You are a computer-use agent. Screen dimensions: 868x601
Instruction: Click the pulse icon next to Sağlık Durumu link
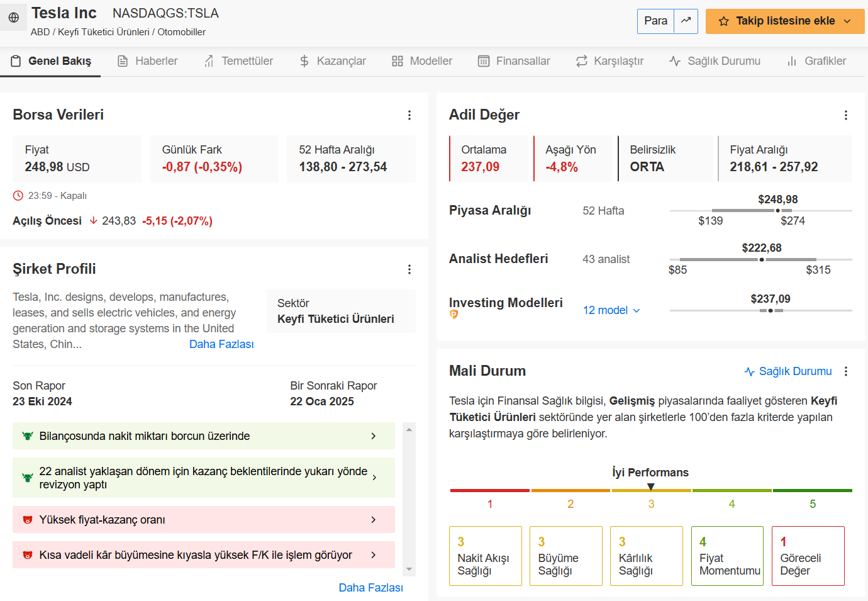click(x=750, y=371)
